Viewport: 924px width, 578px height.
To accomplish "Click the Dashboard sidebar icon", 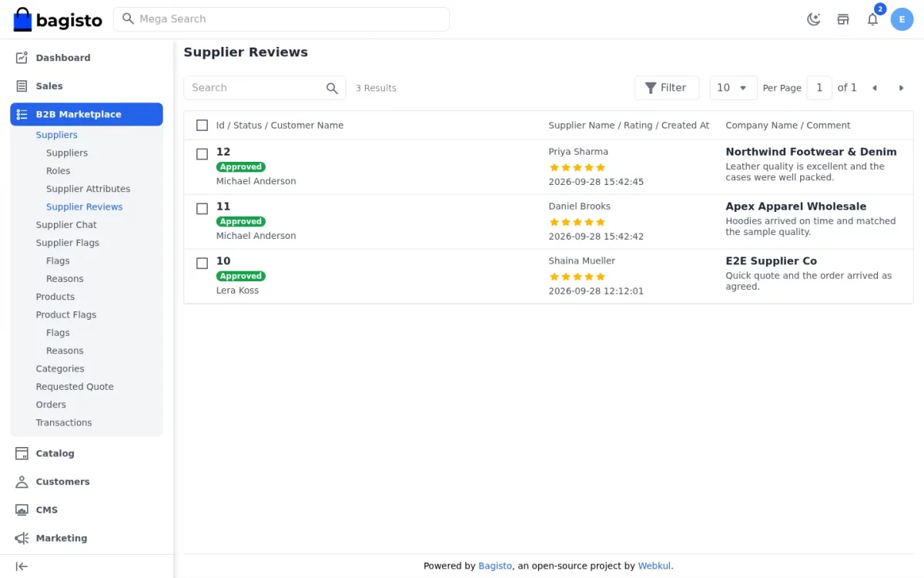I will [x=22, y=58].
